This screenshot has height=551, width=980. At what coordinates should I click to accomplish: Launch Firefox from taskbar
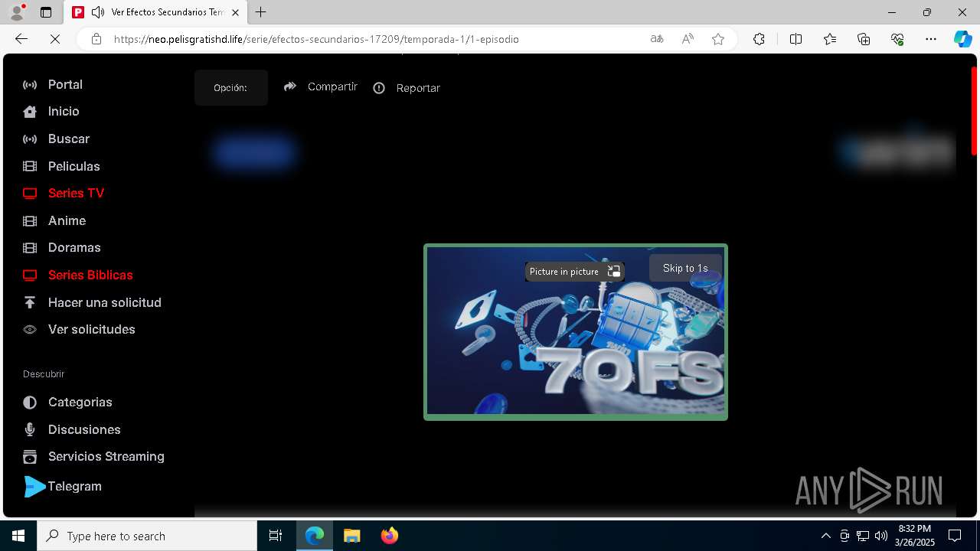pyautogui.click(x=390, y=536)
